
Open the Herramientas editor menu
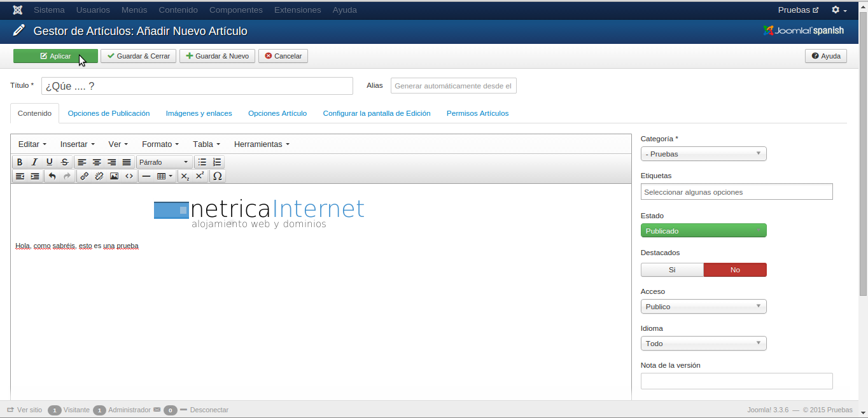tap(262, 144)
